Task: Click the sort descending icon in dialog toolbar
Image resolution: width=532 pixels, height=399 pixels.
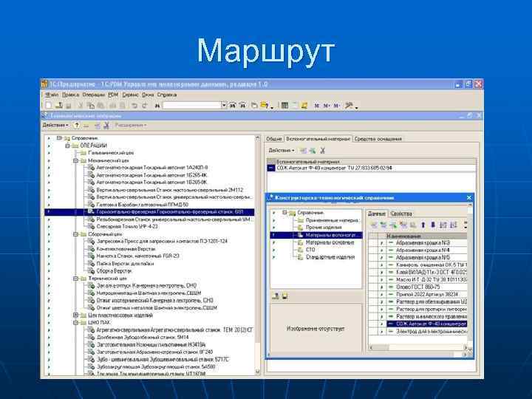Action: pos(453,225)
